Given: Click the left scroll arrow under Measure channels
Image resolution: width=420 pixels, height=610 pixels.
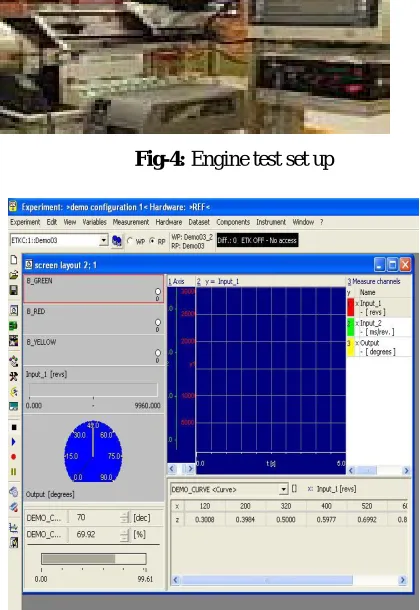Looking at the screenshot, I should [352, 470].
